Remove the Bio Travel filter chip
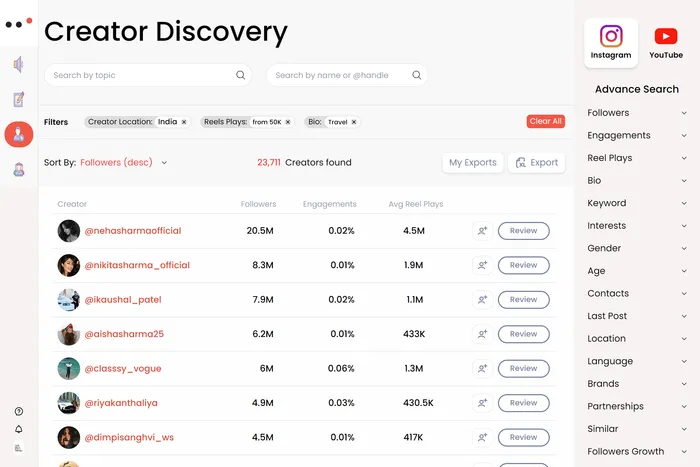Viewport: 700px width, 467px height. point(354,122)
